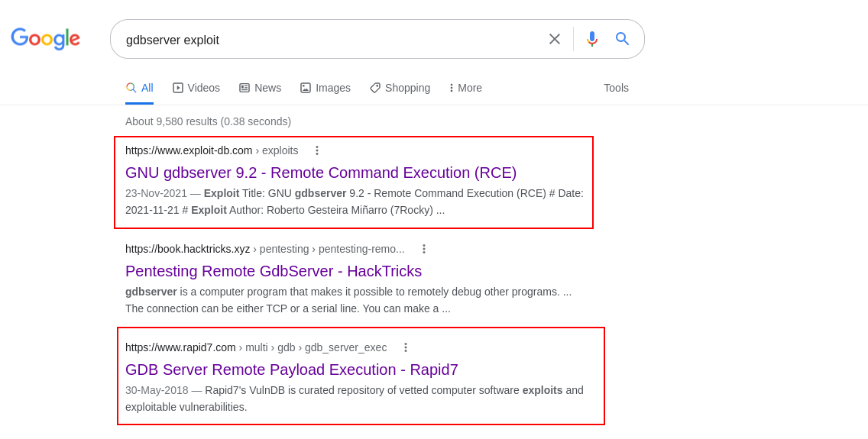Select the All results tab
This screenshot has height=439, width=868.
point(139,88)
